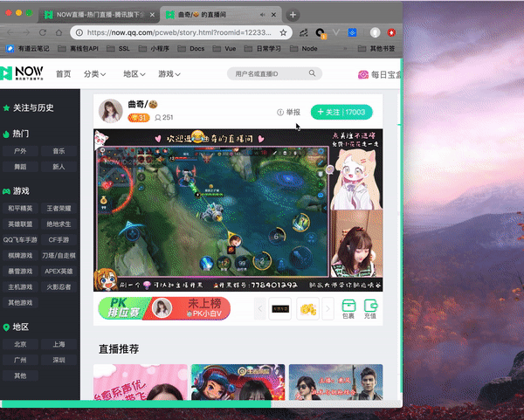
Task: Expand the 分类 dropdown
Action: [x=94, y=74]
